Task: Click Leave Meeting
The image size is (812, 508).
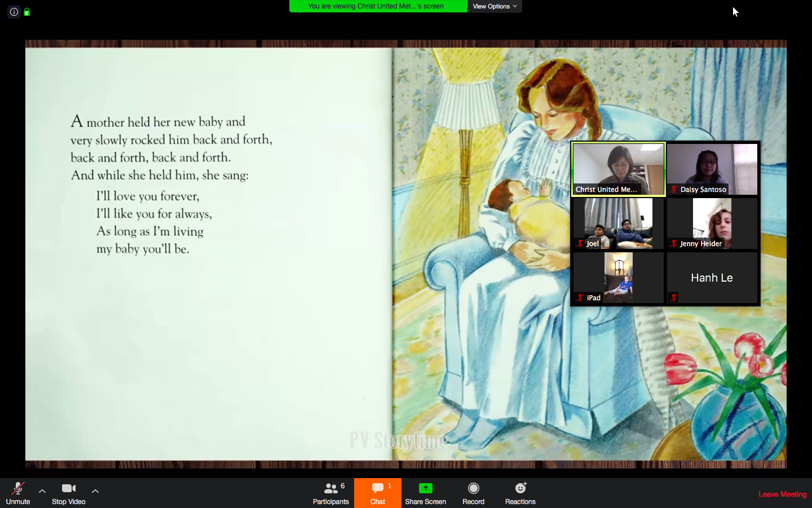Action: [x=782, y=494]
